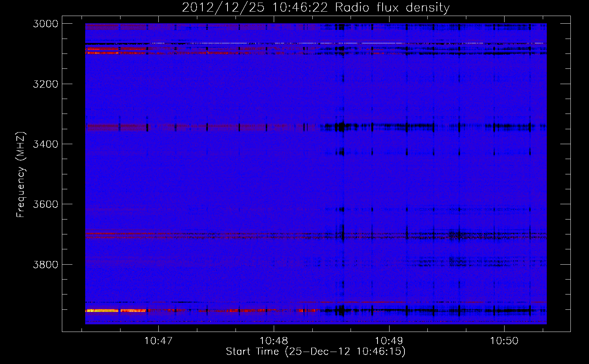
Task: Click the 3600 frequency tick label
Action: [46, 204]
